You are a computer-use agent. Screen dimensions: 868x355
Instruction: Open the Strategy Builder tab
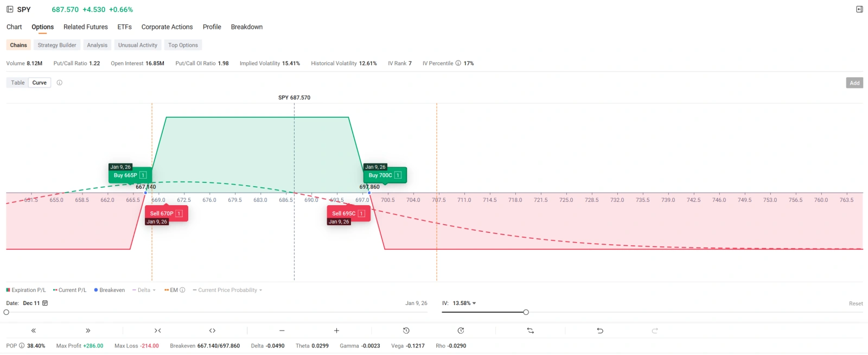pyautogui.click(x=57, y=45)
